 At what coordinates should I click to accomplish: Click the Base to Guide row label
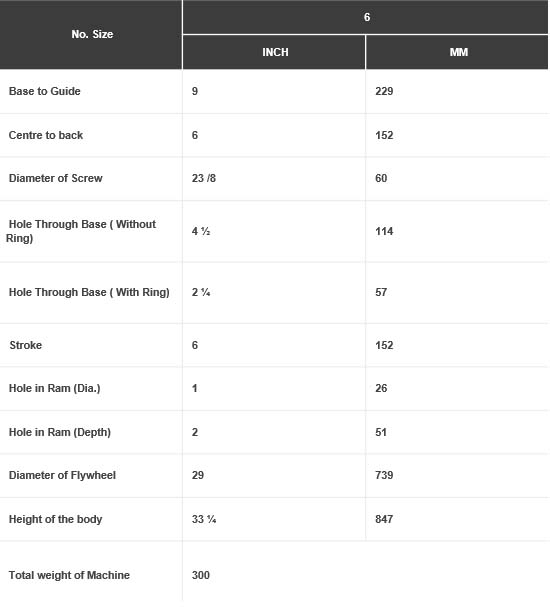tap(45, 91)
